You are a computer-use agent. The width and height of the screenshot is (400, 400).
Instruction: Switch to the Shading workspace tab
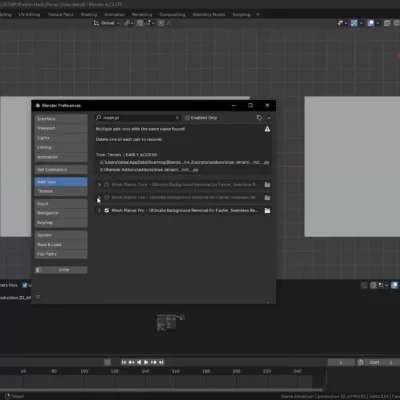point(89,15)
